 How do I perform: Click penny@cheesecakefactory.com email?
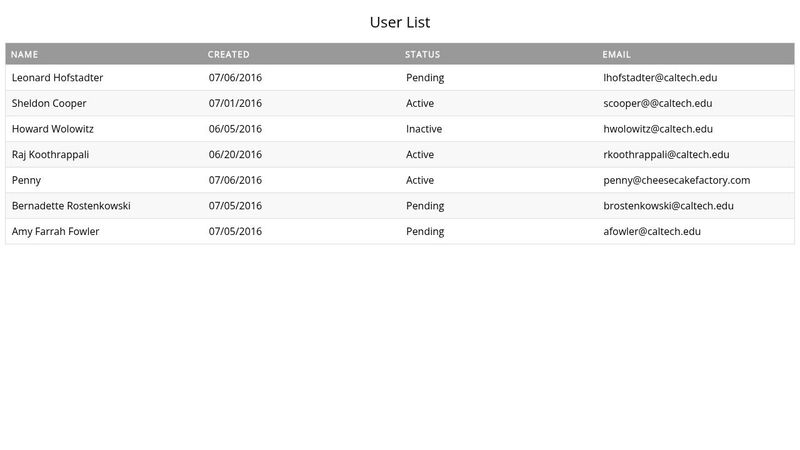[x=676, y=180]
